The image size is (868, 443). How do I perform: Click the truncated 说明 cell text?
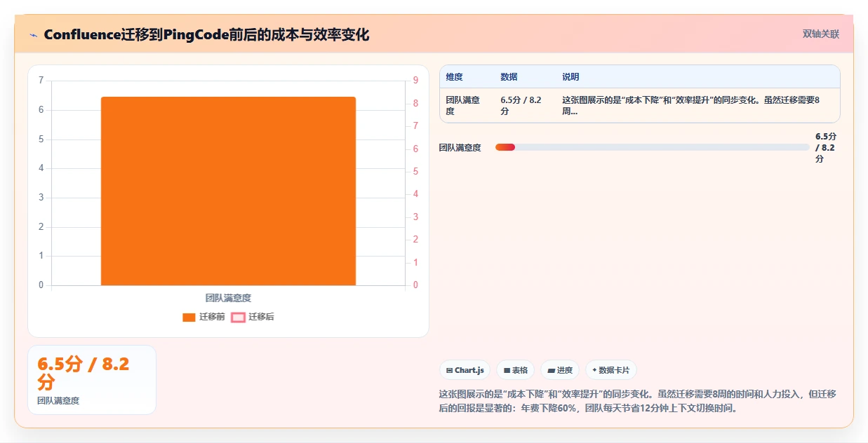690,105
